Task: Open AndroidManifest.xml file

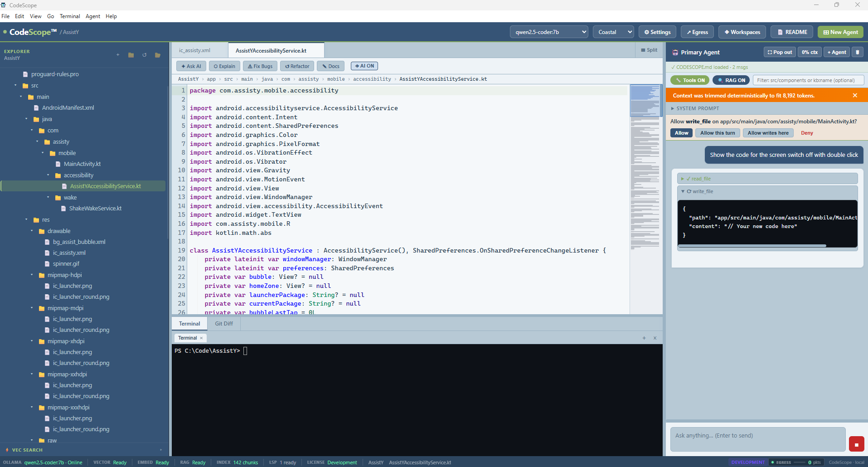Action: [68, 108]
